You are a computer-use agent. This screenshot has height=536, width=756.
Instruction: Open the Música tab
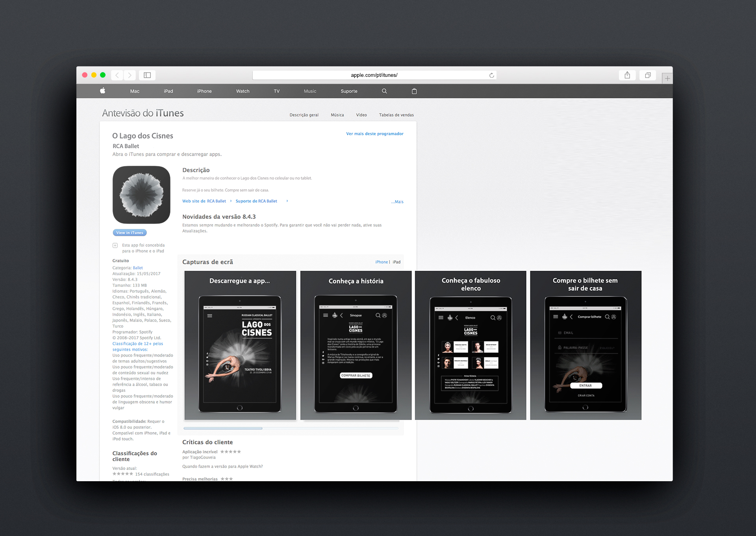(x=337, y=115)
